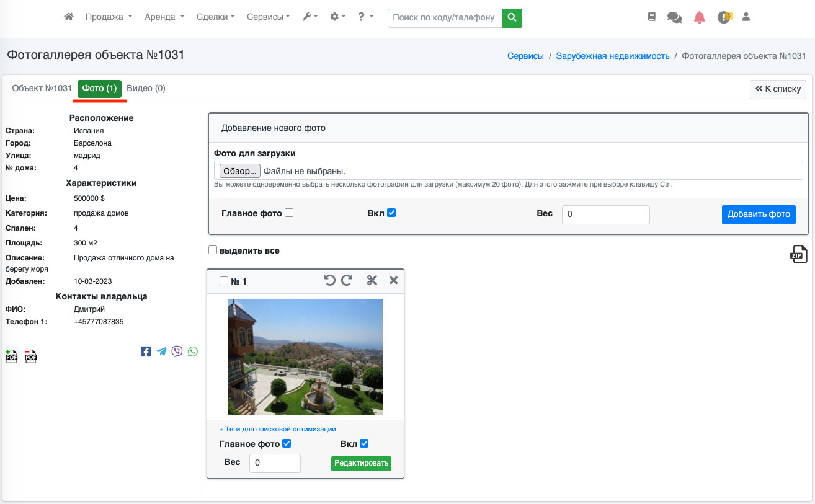Share listing via Telegram icon
This screenshot has height=504, width=815.
161,351
